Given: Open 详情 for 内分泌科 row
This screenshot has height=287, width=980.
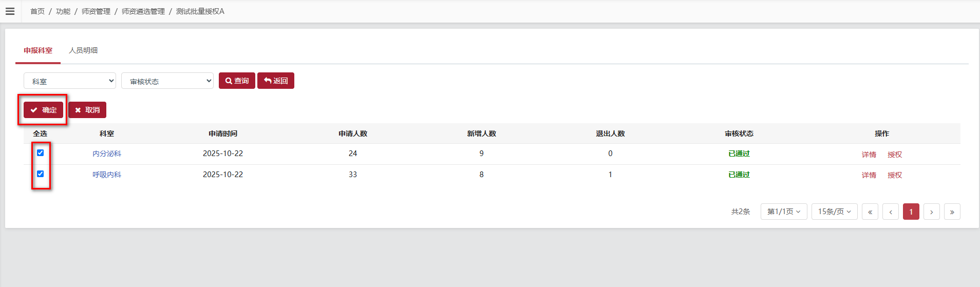Looking at the screenshot, I should pos(869,155).
